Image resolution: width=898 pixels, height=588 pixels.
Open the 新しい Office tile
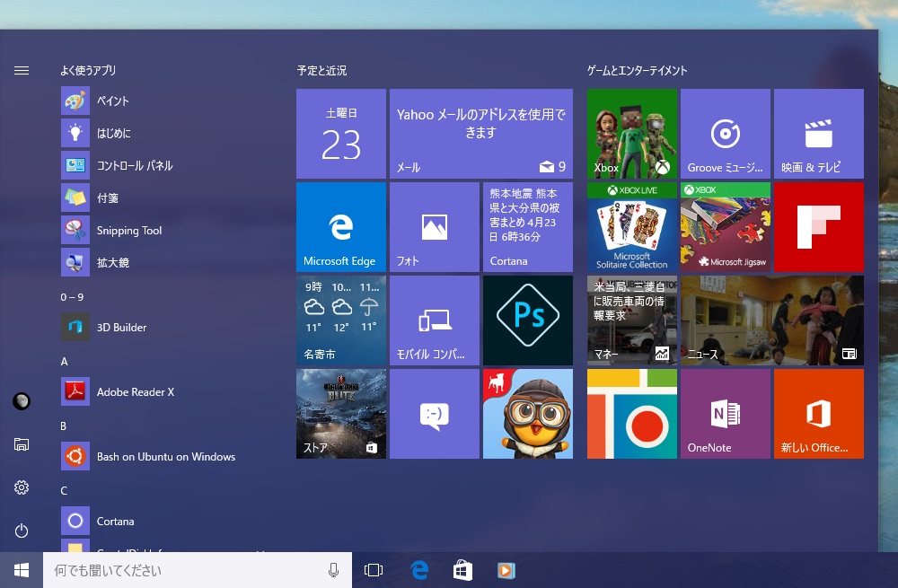point(819,413)
